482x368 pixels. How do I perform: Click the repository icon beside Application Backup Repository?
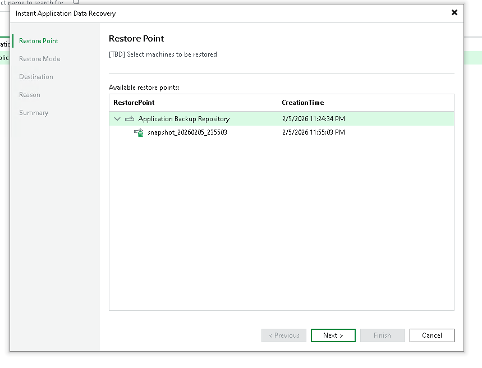click(129, 119)
